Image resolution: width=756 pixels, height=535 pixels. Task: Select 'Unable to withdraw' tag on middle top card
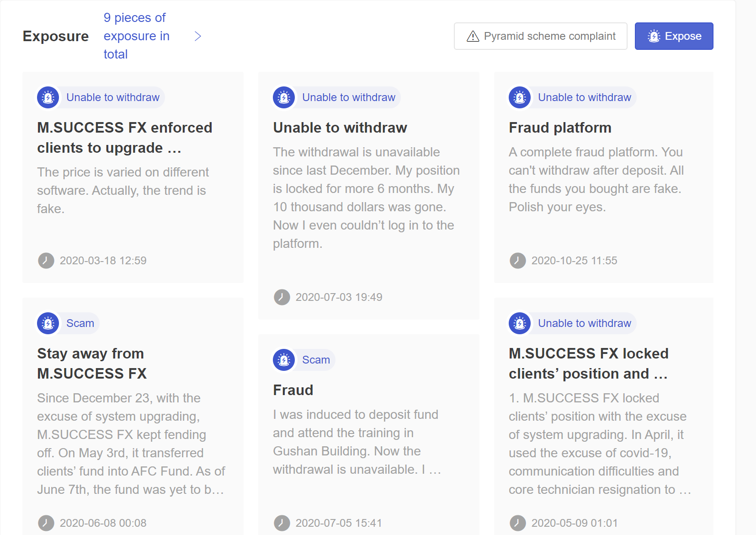pyautogui.click(x=348, y=97)
